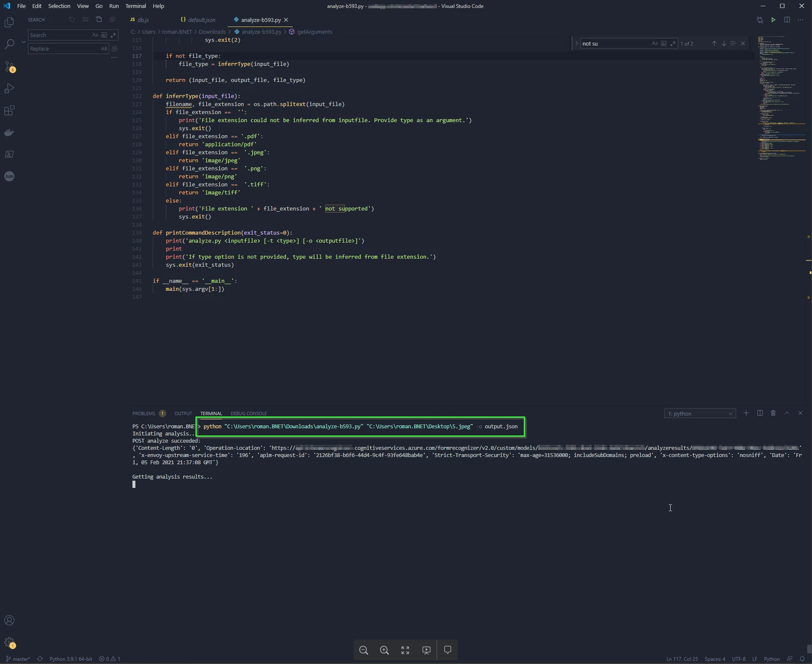Open Source Control with 6 pending changes
This screenshot has width=812, height=664.
tap(9, 67)
